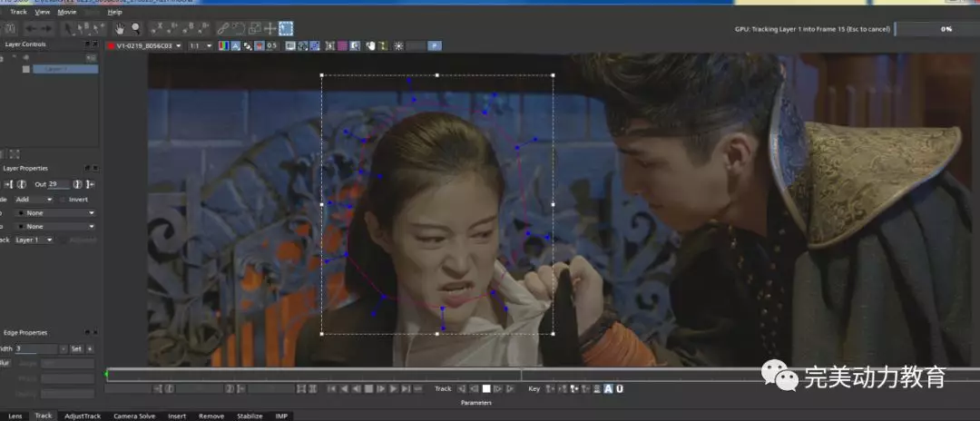
Task: Click the redo right arrow
Action: 47,29
